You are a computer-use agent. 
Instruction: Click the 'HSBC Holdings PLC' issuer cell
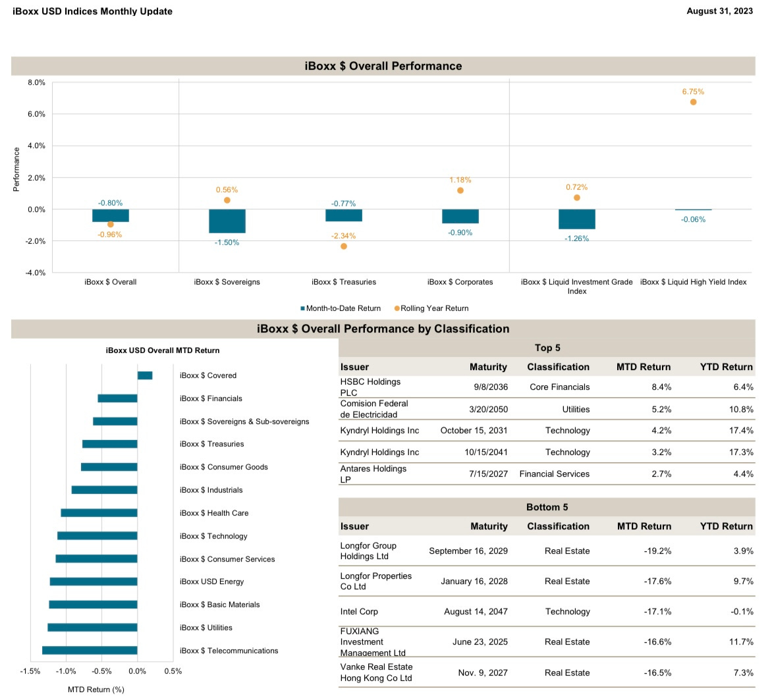370,387
